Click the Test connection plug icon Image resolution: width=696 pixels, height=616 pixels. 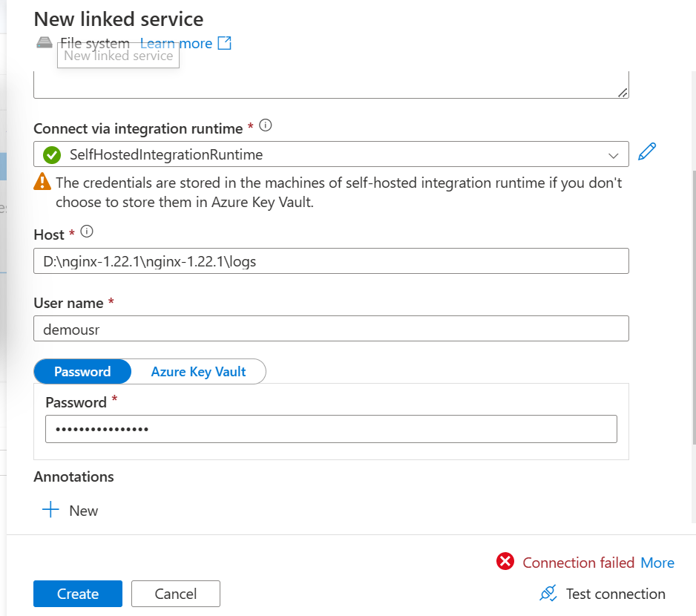[x=548, y=593]
